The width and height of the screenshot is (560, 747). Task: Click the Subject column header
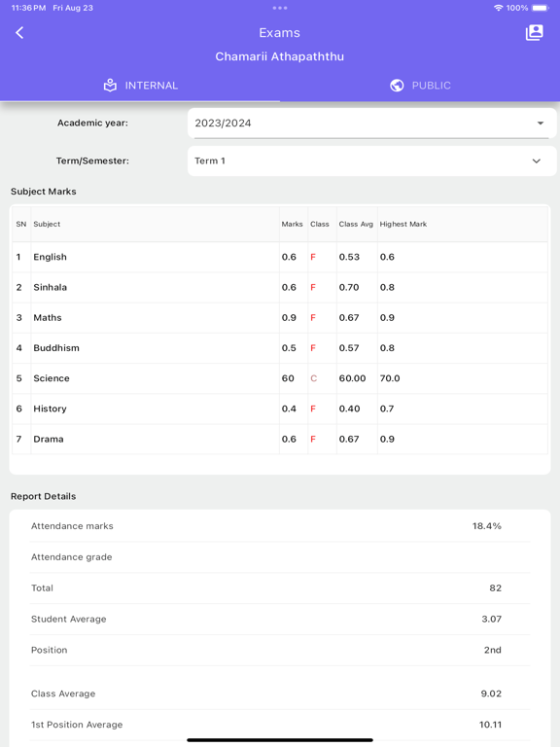[x=47, y=224]
